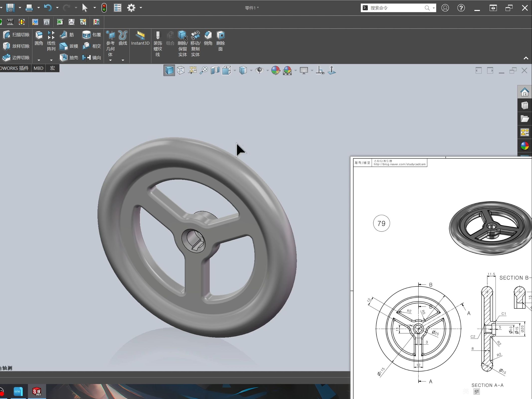Image resolution: width=532 pixels, height=399 pixels.
Task: Open the Options gear icon
Action: [x=131, y=8]
